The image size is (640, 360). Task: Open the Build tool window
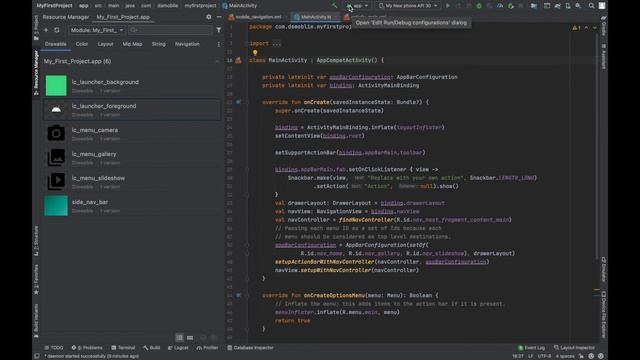[152, 348]
